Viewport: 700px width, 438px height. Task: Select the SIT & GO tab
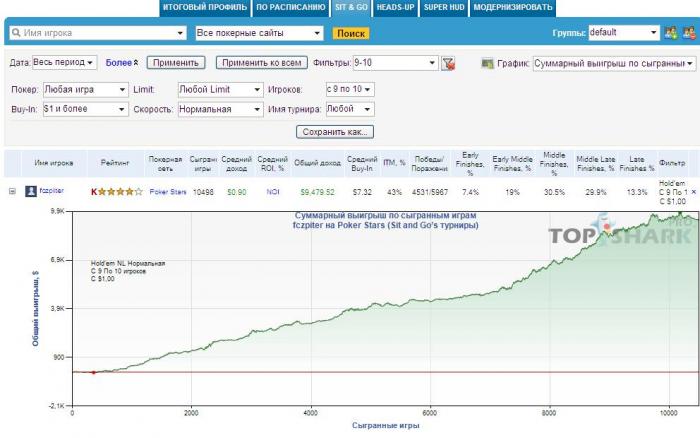(x=351, y=8)
